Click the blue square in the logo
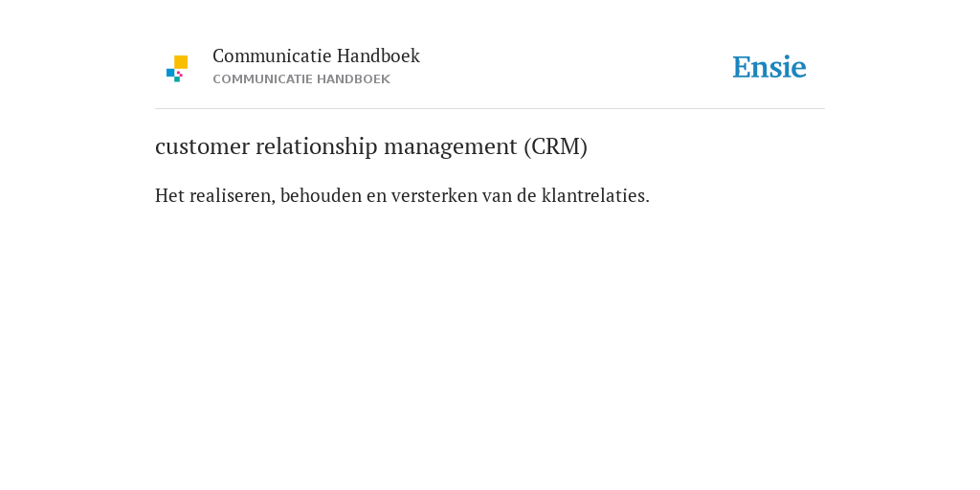This screenshot has height=490, width=980. pyautogui.click(x=170, y=73)
